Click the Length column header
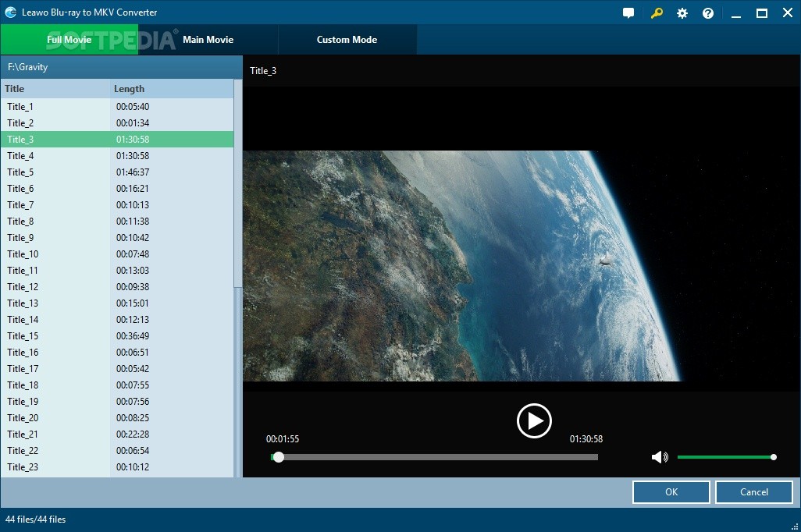This screenshot has width=801, height=532. [172, 89]
